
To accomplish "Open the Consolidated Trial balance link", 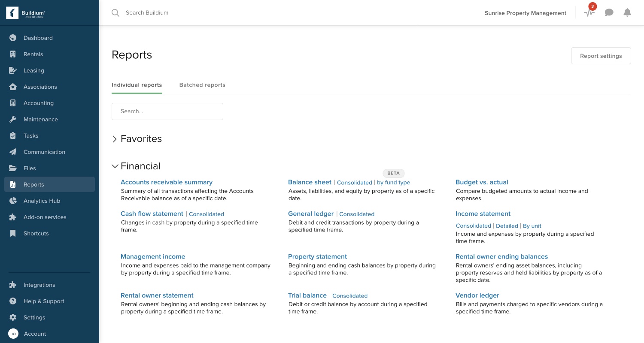I will 350,296.
